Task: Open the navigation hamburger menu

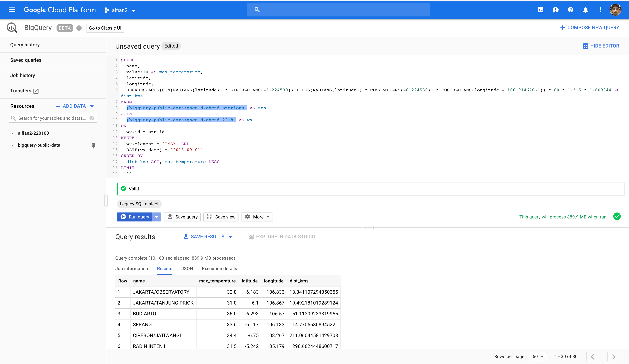Action: [12, 10]
